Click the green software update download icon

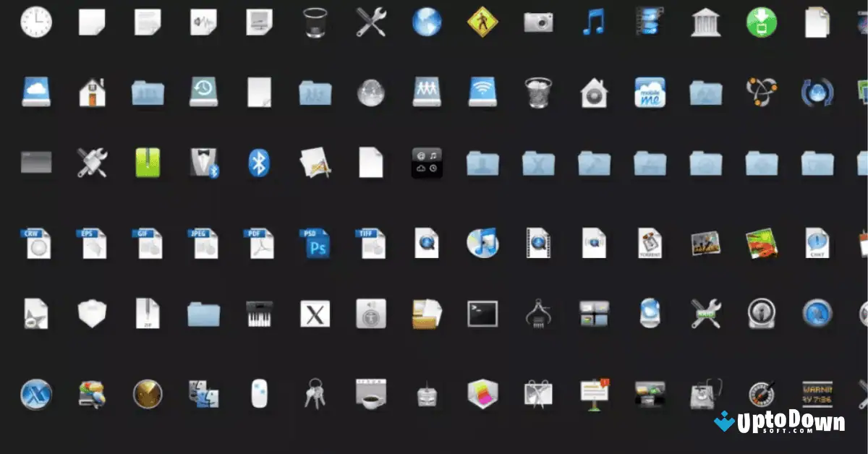761,22
